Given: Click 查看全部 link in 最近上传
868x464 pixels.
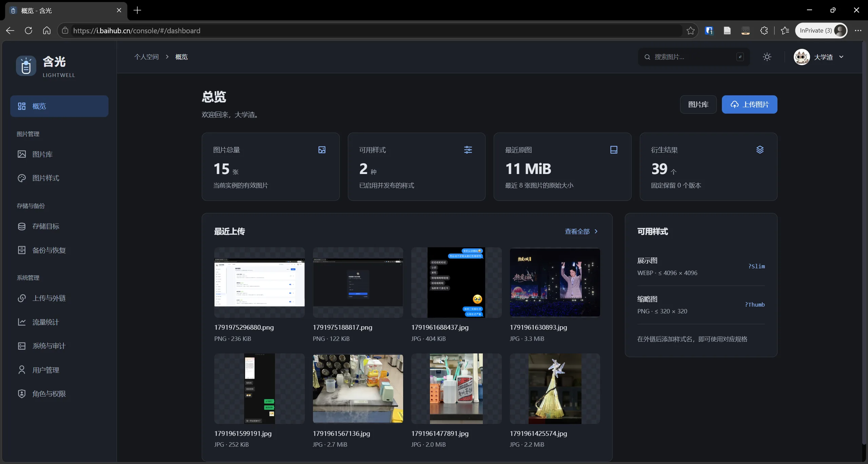Looking at the screenshot, I should 581,231.
